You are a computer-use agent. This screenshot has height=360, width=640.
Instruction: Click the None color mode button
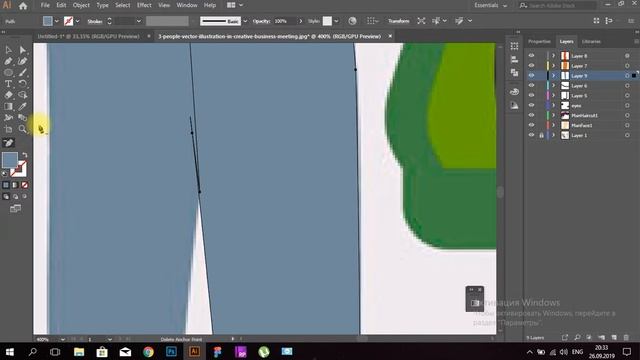click(x=24, y=185)
